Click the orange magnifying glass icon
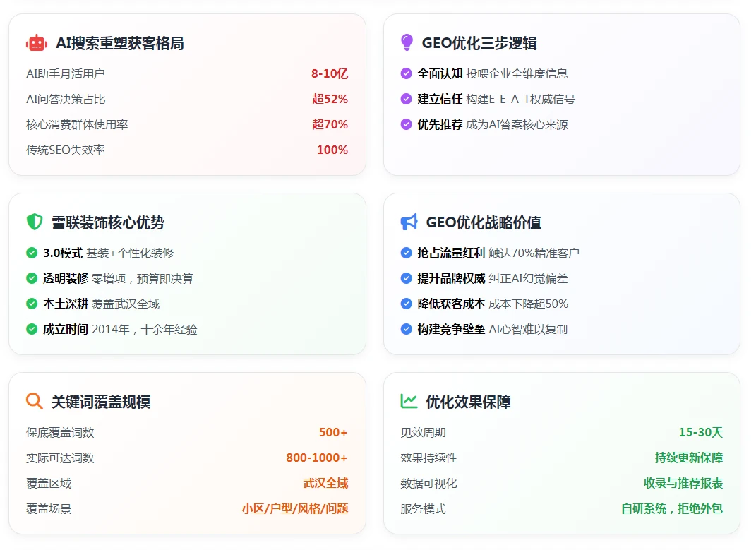Viewport: 756px width, 550px height. [x=35, y=402]
